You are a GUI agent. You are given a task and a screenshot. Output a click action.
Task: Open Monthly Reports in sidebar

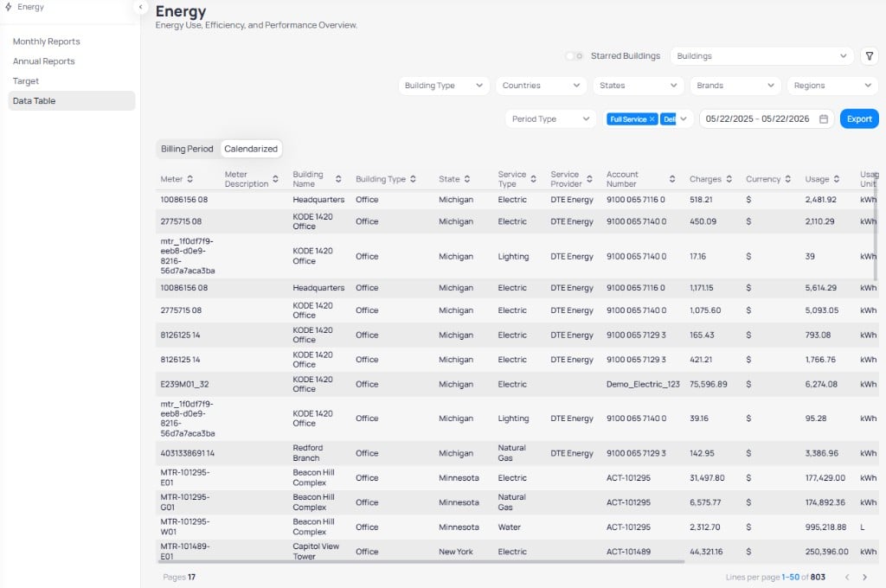[47, 42]
